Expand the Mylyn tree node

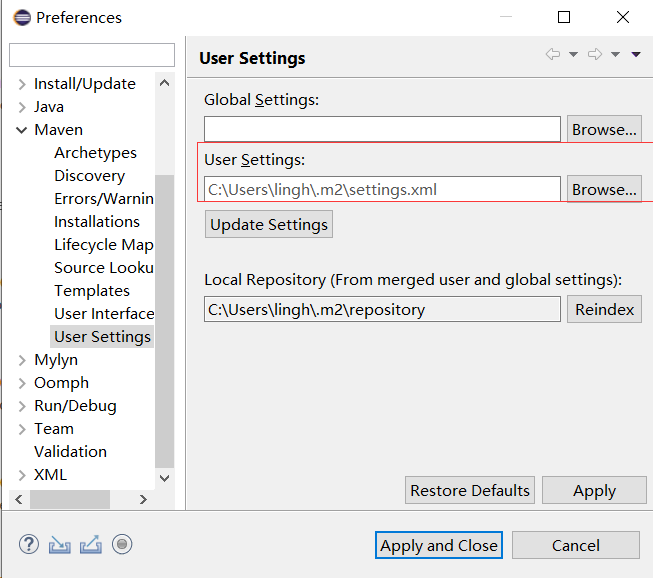[x=22, y=360]
